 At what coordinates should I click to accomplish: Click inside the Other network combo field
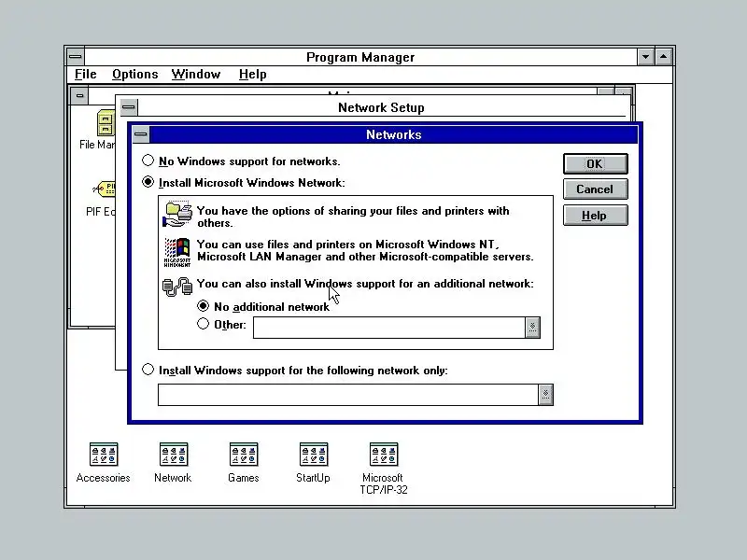pyautogui.click(x=389, y=328)
